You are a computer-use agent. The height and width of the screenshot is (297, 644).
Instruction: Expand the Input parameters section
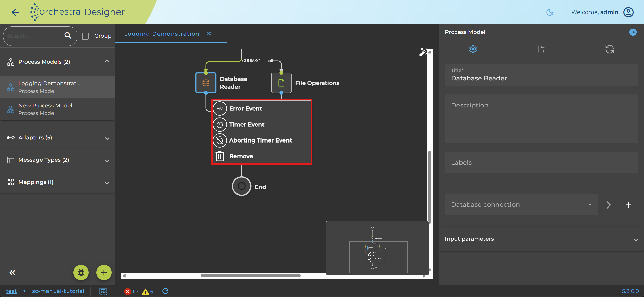(541, 239)
